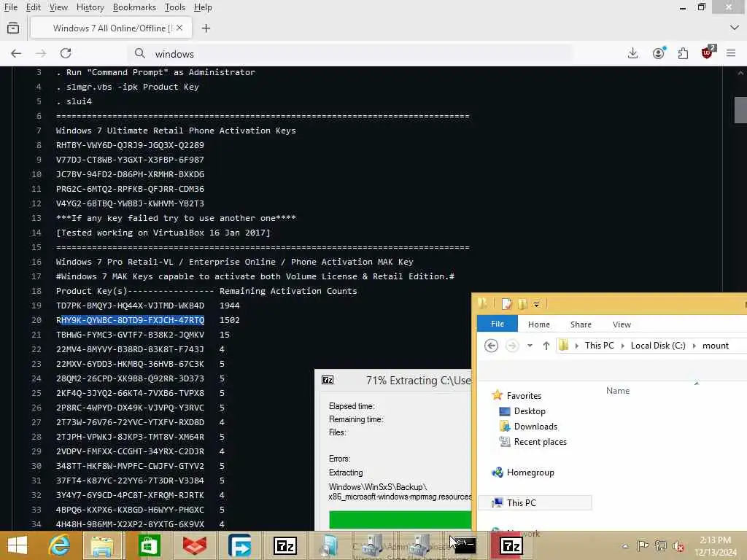Open Action Center flag tray icon
This screenshot has width=747, height=560.
point(642,546)
